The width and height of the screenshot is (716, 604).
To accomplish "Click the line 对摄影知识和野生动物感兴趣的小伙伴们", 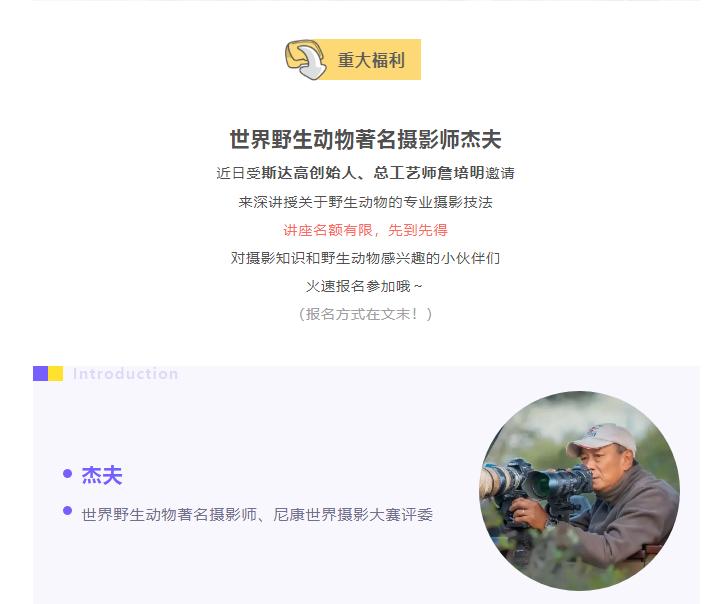I will pyautogui.click(x=365, y=258).
